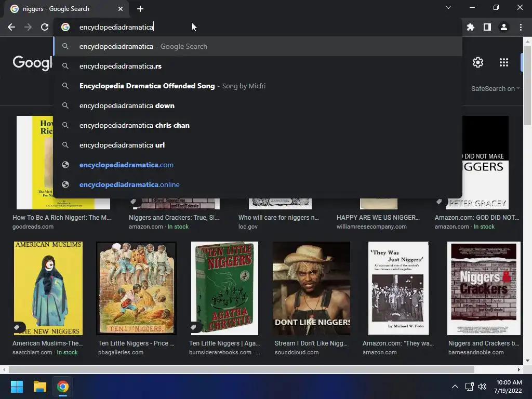Select the 'encyclopediadramatica url' suggestion
Image resolution: width=532 pixels, height=399 pixels.
coord(258,145)
